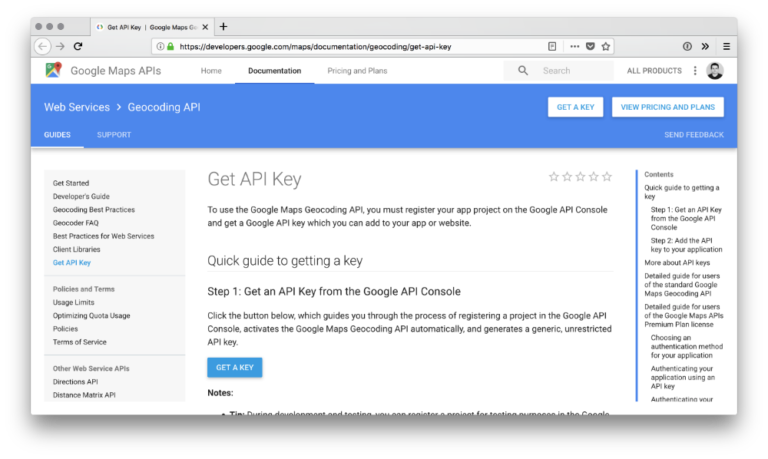The image size is (768, 459).
Task: Click SEND FEEDBACK link
Action: click(x=694, y=134)
